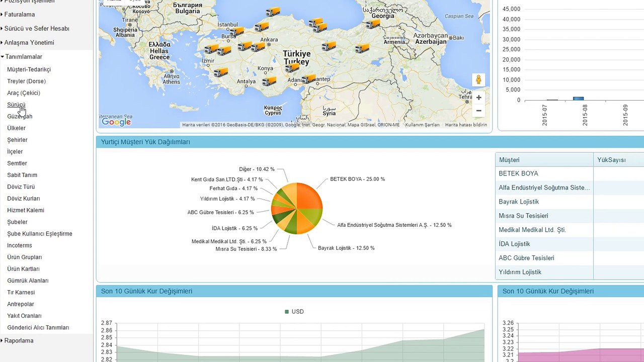Click the Harita hatası bildirin link

[x=466, y=125]
